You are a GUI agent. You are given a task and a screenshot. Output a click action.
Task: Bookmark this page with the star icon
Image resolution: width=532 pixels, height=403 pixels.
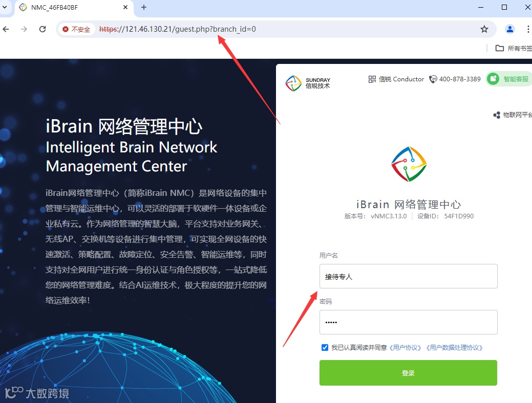tap(484, 29)
